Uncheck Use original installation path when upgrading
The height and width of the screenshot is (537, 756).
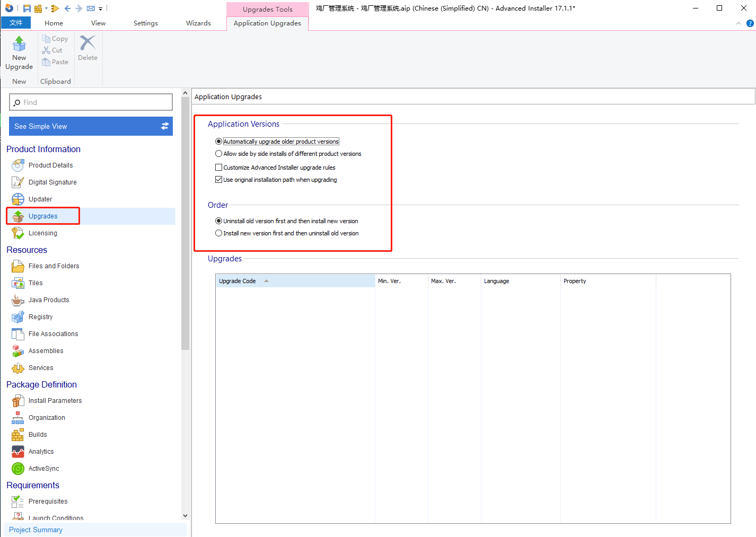(x=218, y=180)
